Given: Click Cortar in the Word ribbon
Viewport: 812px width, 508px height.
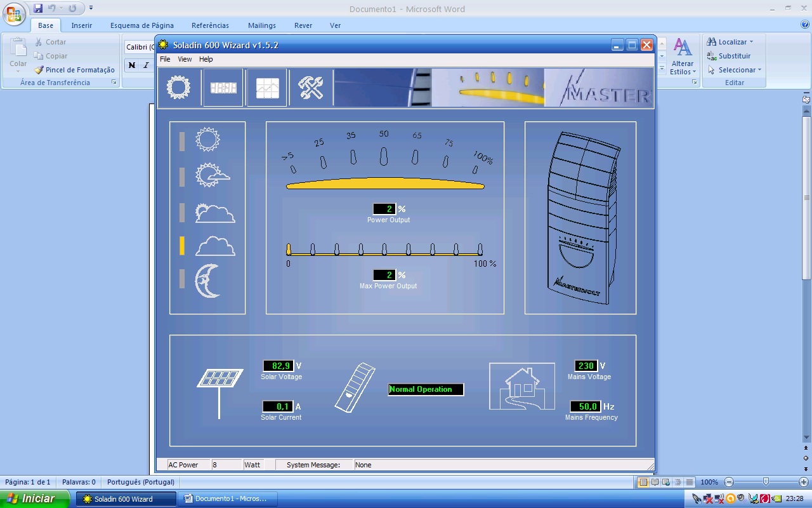Looking at the screenshot, I should (x=50, y=42).
